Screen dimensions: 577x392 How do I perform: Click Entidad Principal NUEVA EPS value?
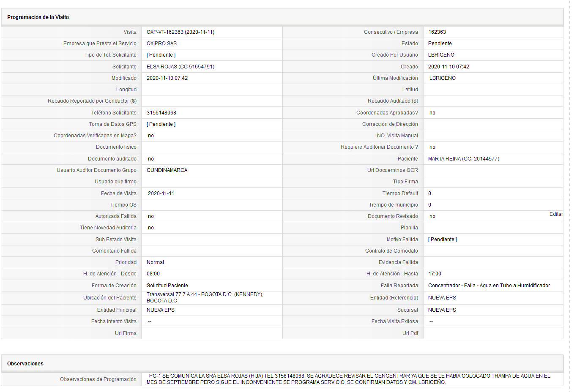[161, 310]
